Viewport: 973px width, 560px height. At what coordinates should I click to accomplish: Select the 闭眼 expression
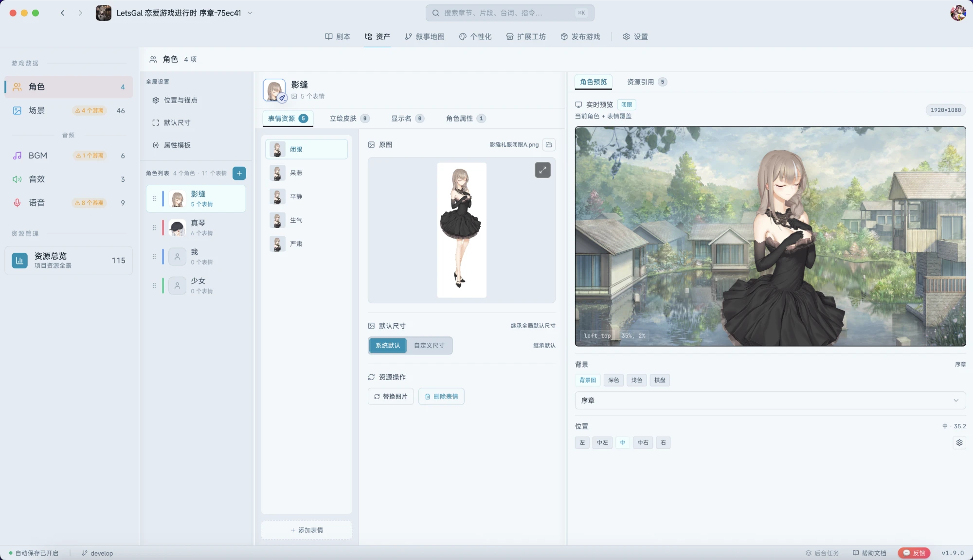point(306,149)
